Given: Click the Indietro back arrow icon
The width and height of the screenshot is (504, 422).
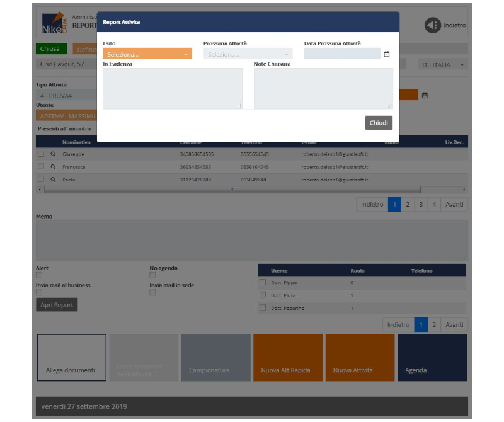Looking at the screenshot, I should [x=433, y=25].
